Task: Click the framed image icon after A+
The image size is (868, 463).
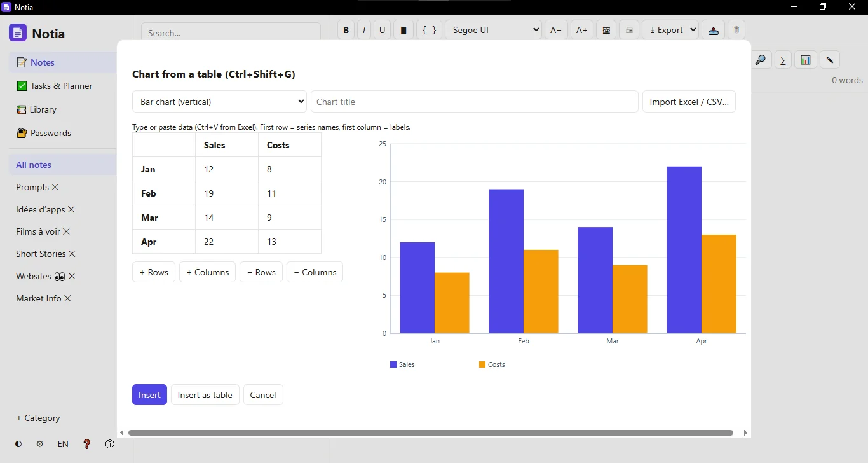Action: point(606,30)
